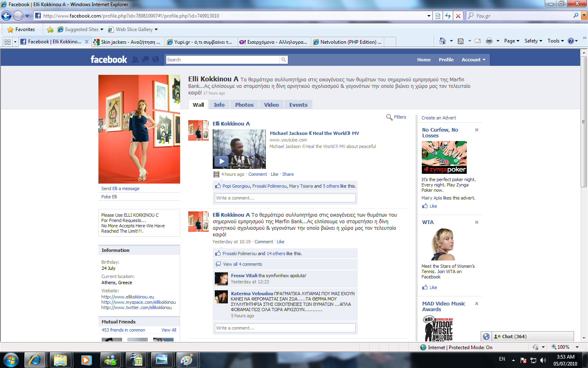Click the Refresh page icon
This screenshot has height=368, width=588.
click(448, 16)
